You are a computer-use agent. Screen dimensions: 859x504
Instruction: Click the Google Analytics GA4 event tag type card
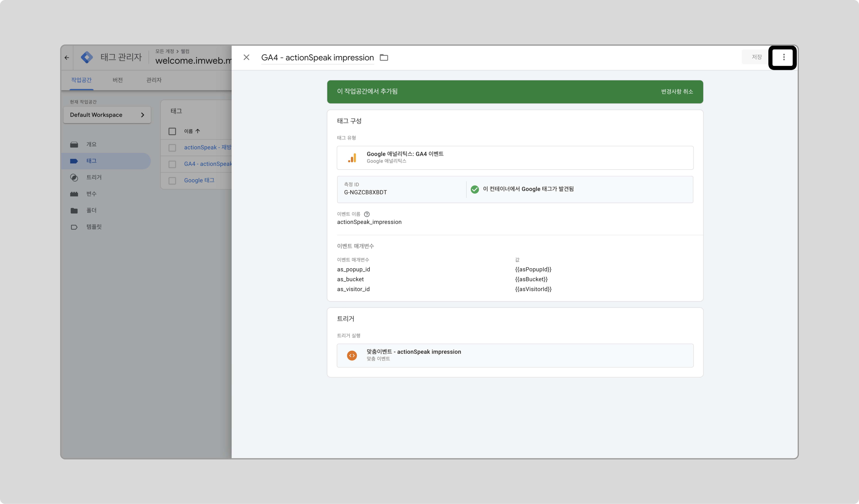(515, 158)
